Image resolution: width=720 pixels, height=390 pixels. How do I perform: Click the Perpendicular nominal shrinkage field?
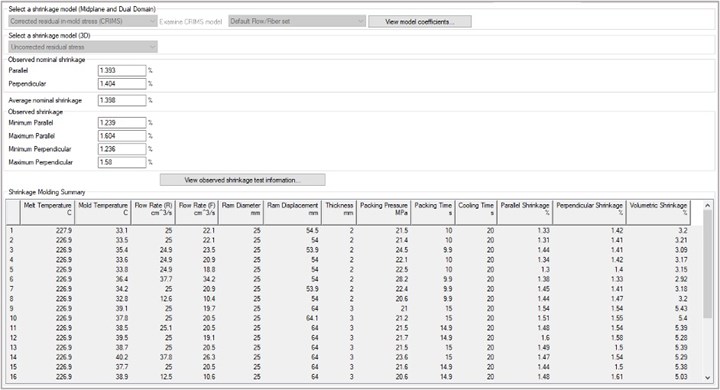coord(122,84)
